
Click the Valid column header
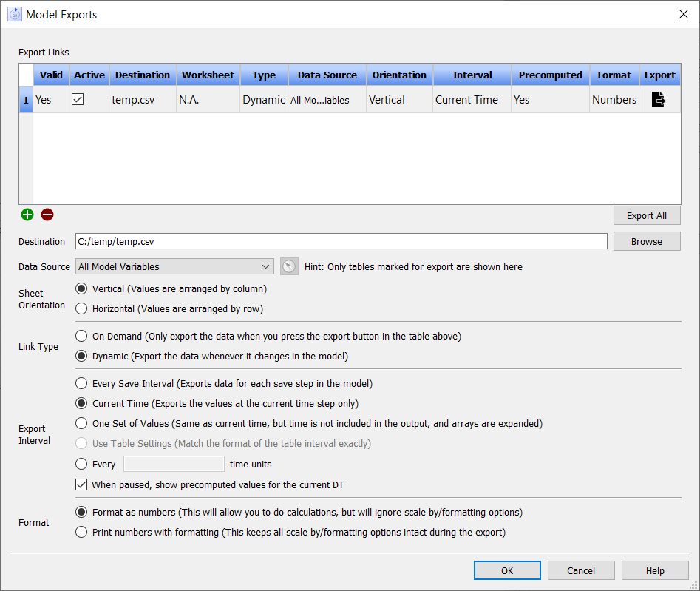tap(51, 75)
